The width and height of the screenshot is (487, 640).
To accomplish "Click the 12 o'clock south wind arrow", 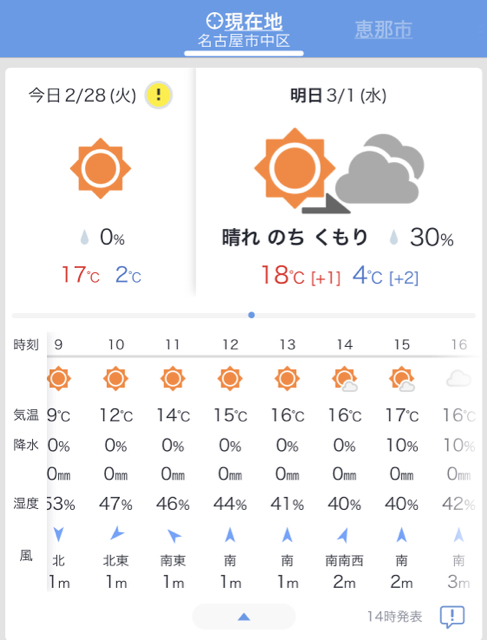I will (230, 535).
